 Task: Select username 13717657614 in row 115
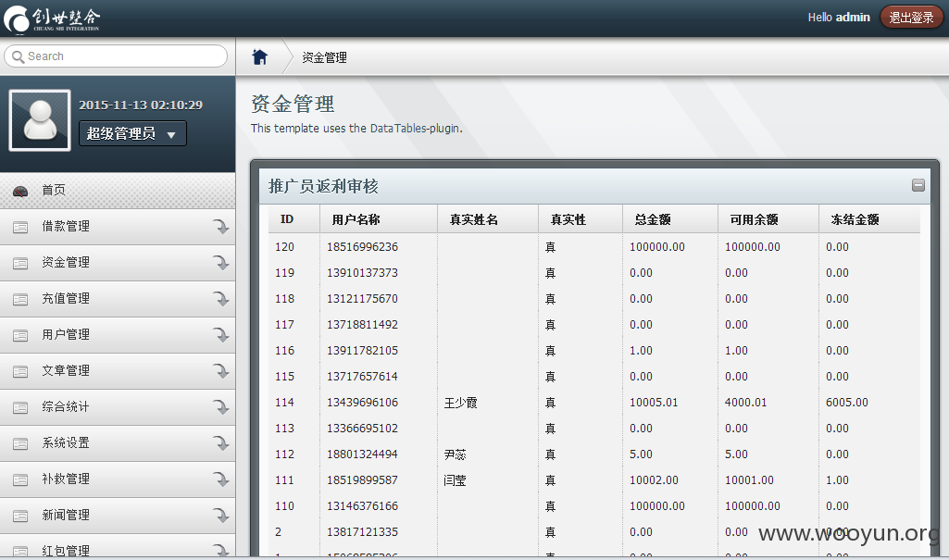pos(363,376)
